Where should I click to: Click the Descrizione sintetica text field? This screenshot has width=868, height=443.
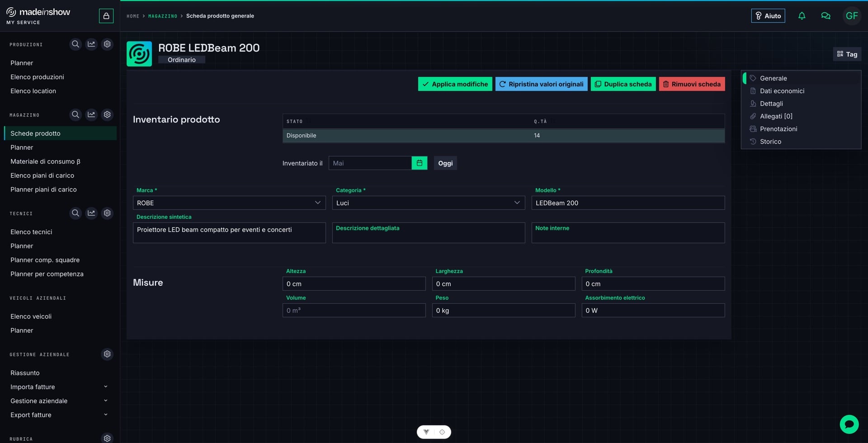pos(229,233)
